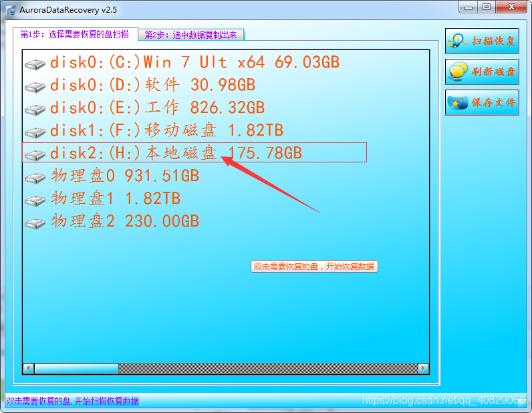Screen dimensions: 532x413
Task: Select disk0:(E:)工作 826.32GB entry
Action: tap(157, 108)
